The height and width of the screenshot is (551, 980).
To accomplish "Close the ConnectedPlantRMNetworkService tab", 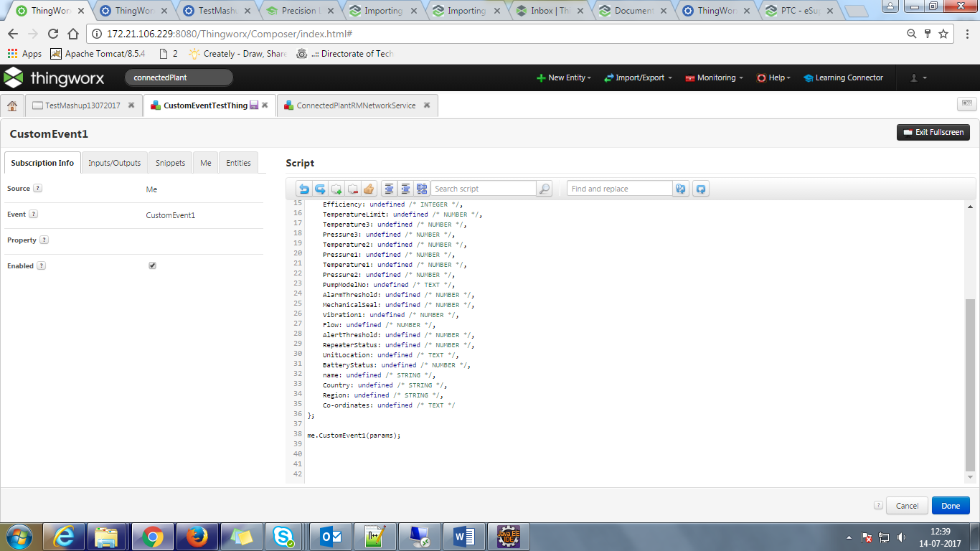I will pos(426,105).
